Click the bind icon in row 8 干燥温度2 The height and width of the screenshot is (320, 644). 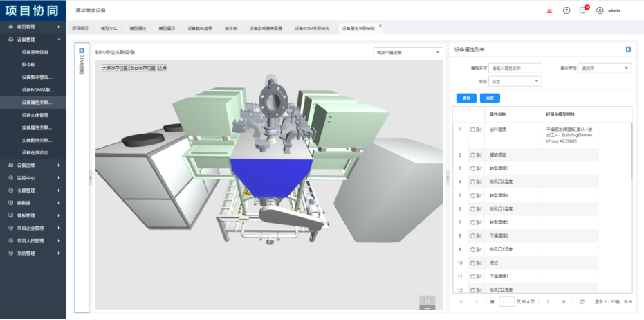pyautogui.click(x=472, y=236)
